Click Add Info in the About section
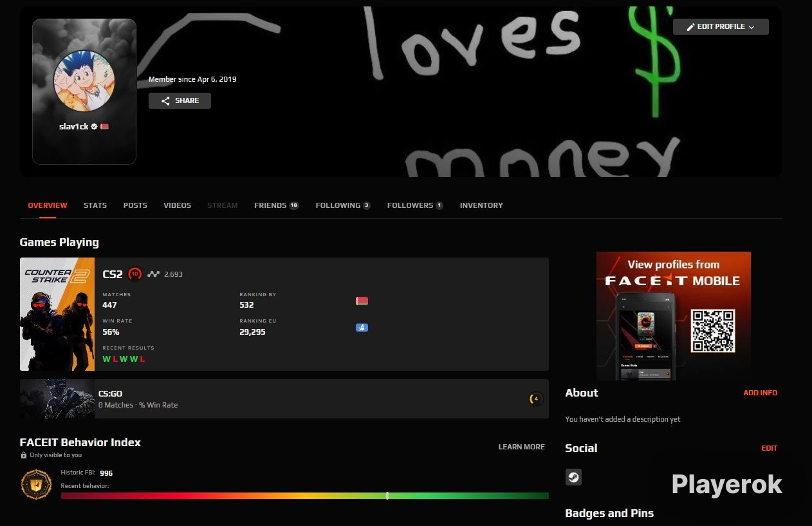 tap(761, 393)
